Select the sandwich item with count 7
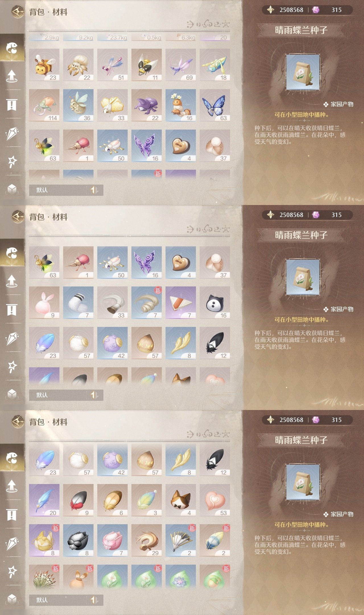364x615 pixels. (181, 303)
